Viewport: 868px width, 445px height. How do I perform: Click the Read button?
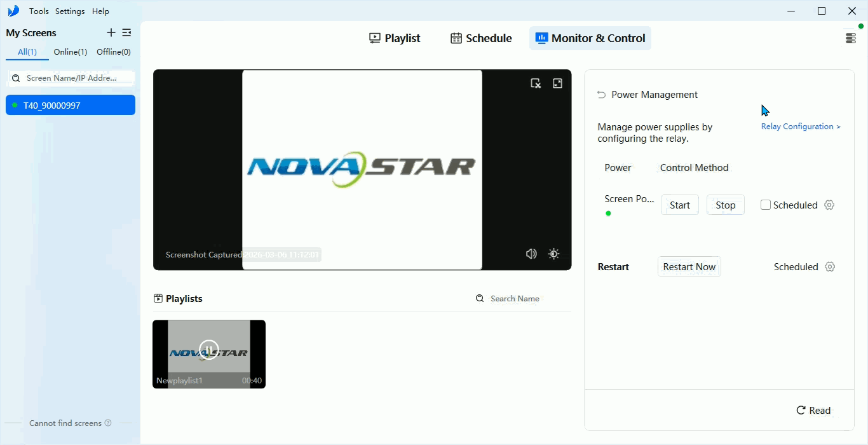coord(813,411)
